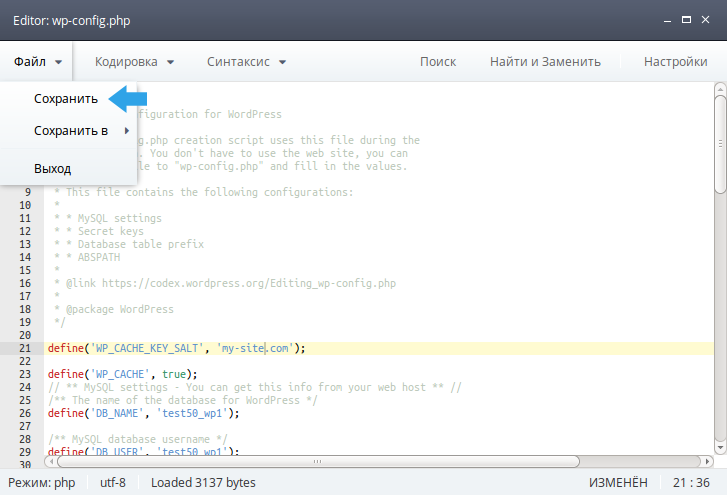Open the Файл menu
The height and width of the screenshot is (495, 727).
coord(37,62)
